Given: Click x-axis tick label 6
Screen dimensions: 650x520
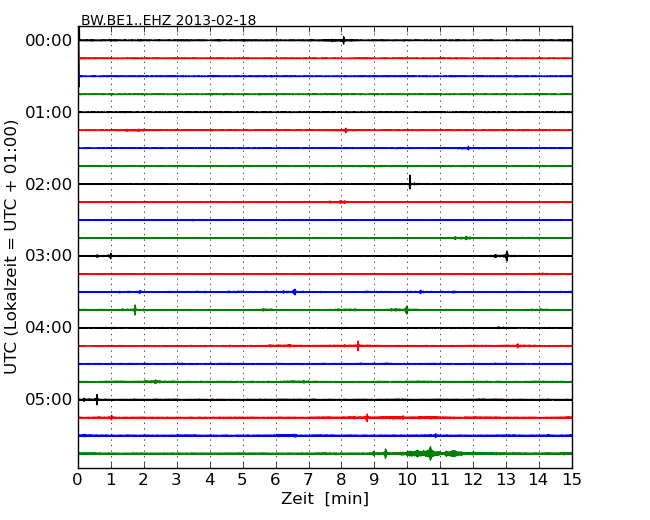Looking at the screenshot, I should (275, 480).
